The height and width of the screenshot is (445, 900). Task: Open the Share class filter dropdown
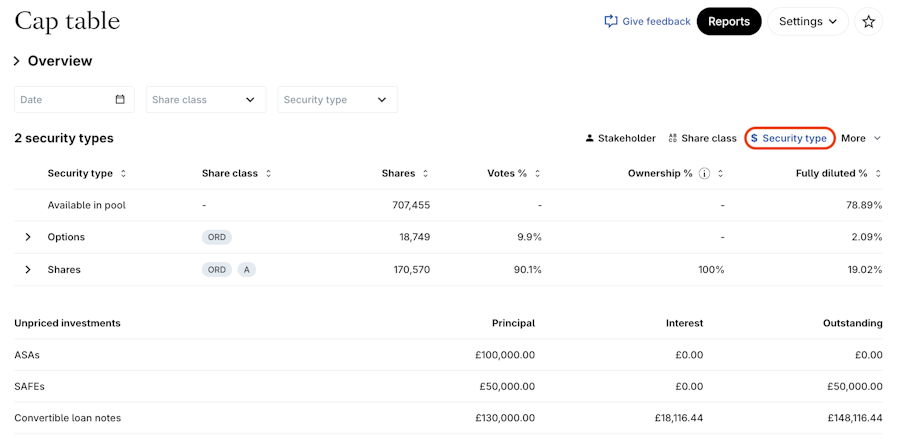(205, 100)
